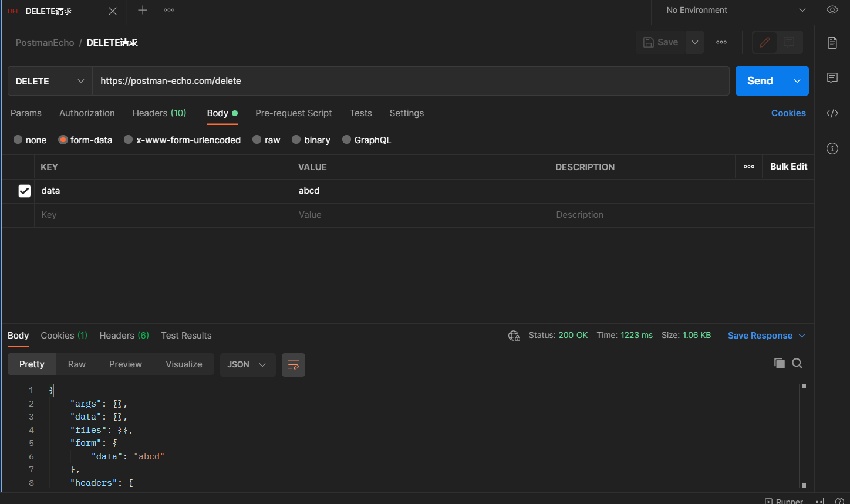Send the request

pos(760,81)
